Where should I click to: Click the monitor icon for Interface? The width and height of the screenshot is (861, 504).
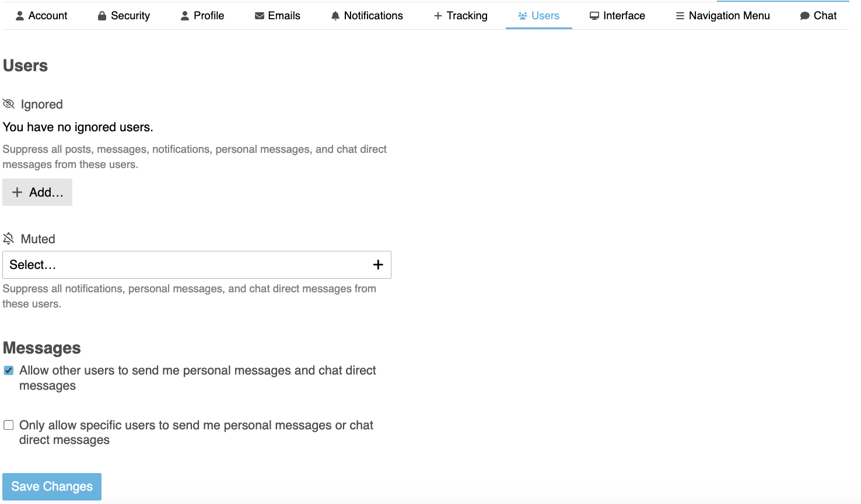pos(594,16)
